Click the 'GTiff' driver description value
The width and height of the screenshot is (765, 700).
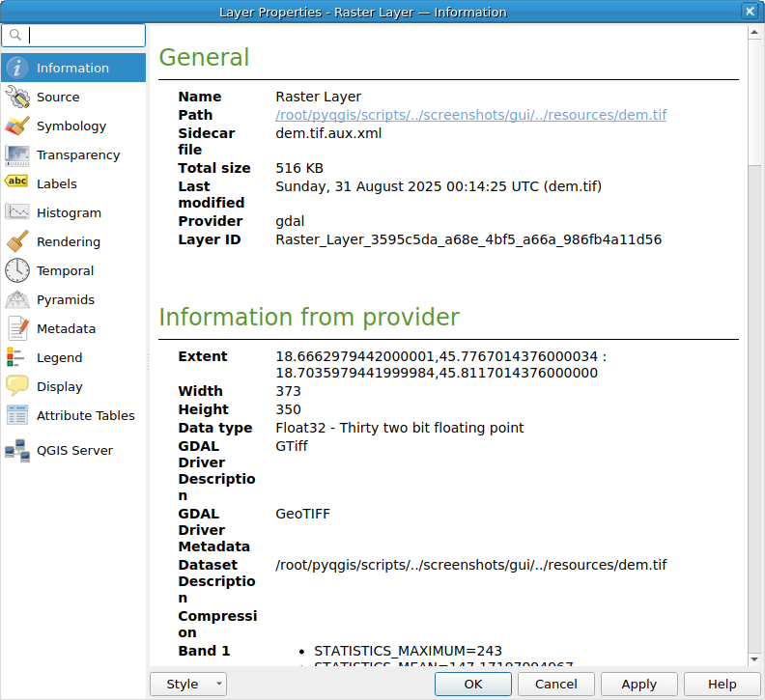292,446
